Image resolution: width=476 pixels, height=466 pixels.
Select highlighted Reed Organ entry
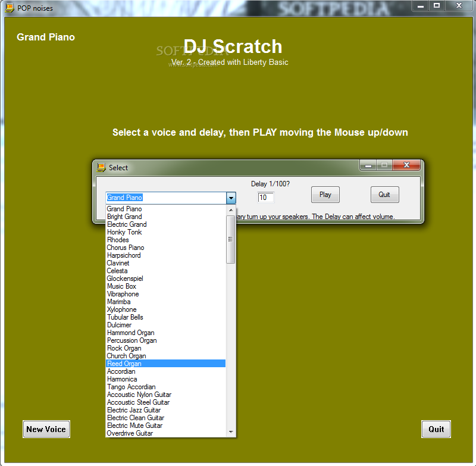point(166,364)
